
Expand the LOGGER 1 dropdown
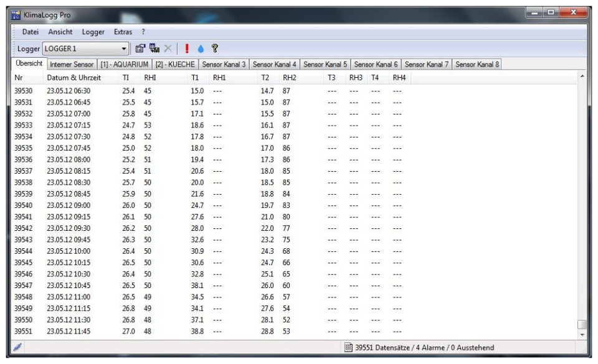point(124,49)
